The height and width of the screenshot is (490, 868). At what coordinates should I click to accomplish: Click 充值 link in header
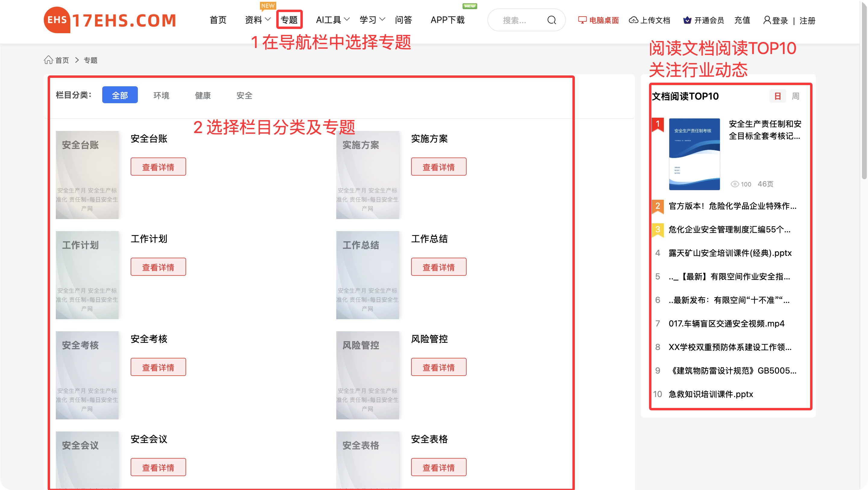point(742,20)
